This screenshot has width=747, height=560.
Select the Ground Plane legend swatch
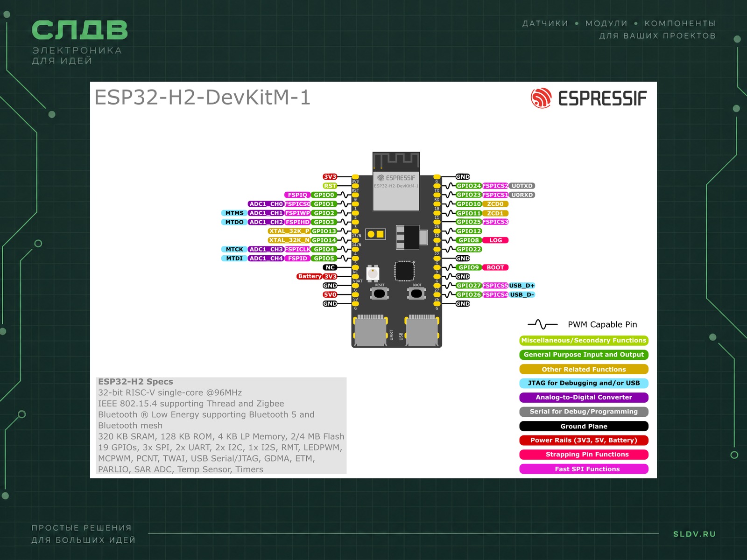tap(584, 426)
